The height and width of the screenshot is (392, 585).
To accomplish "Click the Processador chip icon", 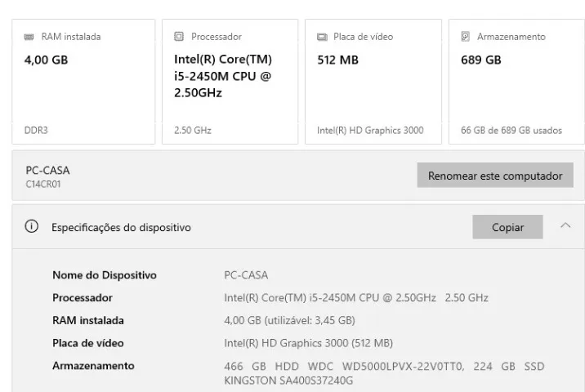I will point(179,36).
